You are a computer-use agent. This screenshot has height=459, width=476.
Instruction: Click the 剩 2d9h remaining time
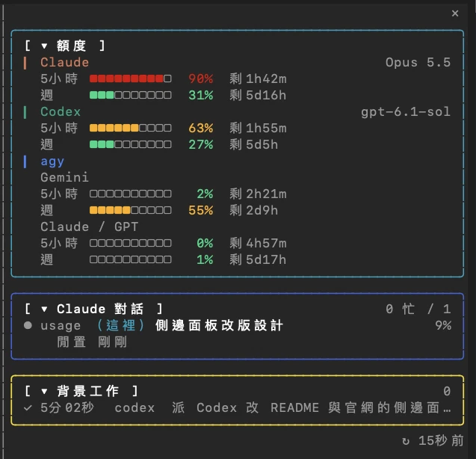click(x=254, y=210)
